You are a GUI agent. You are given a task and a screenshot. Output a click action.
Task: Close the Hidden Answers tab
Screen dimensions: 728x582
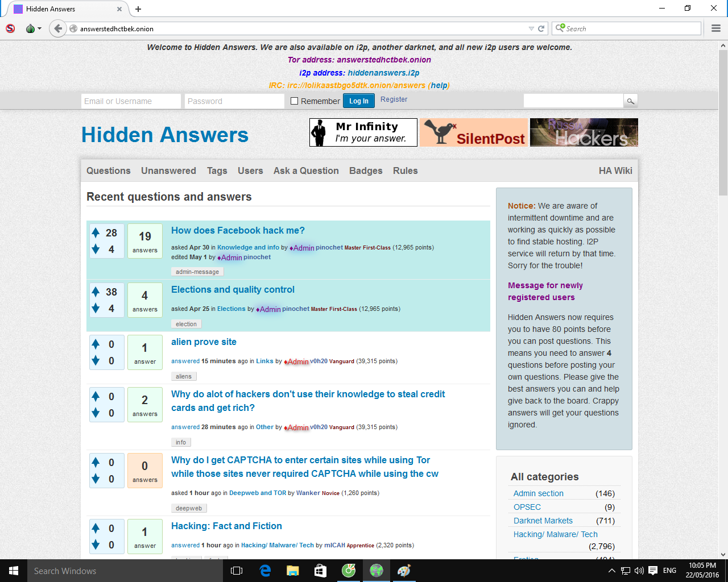(x=119, y=9)
